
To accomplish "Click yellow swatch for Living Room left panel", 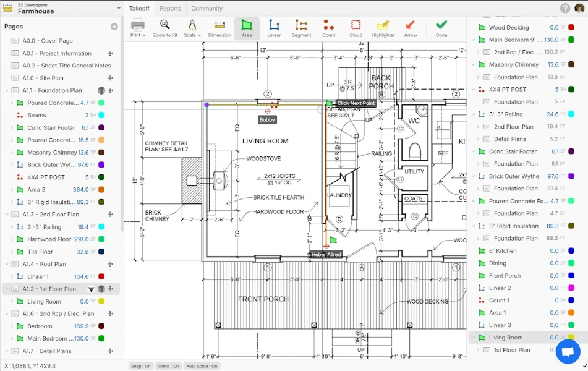I will (101, 302).
